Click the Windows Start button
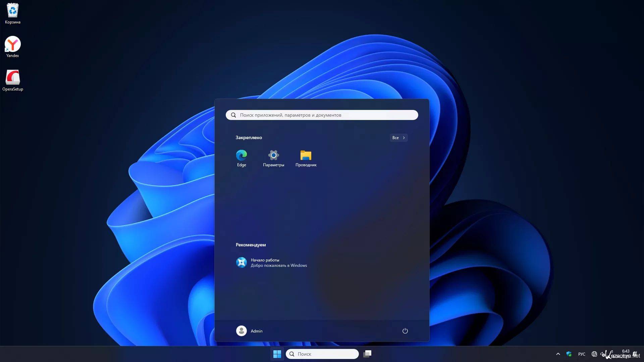Screen dimensions: 644x362 (277, 354)
